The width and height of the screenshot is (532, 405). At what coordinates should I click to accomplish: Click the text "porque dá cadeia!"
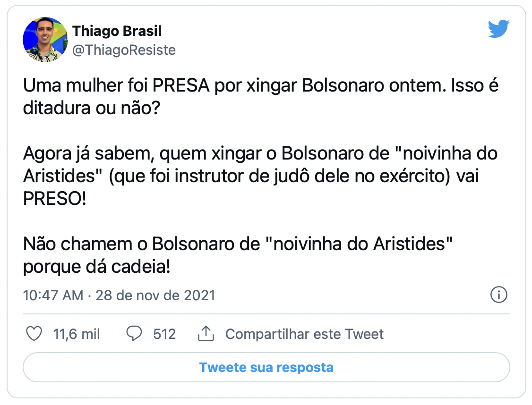[96, 267]
